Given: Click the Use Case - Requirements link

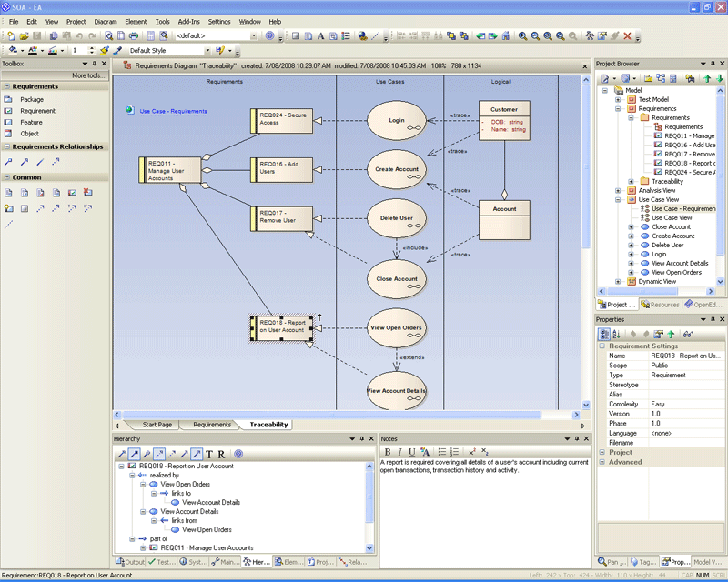Looking at the screenshot, I should click(173, 111).
